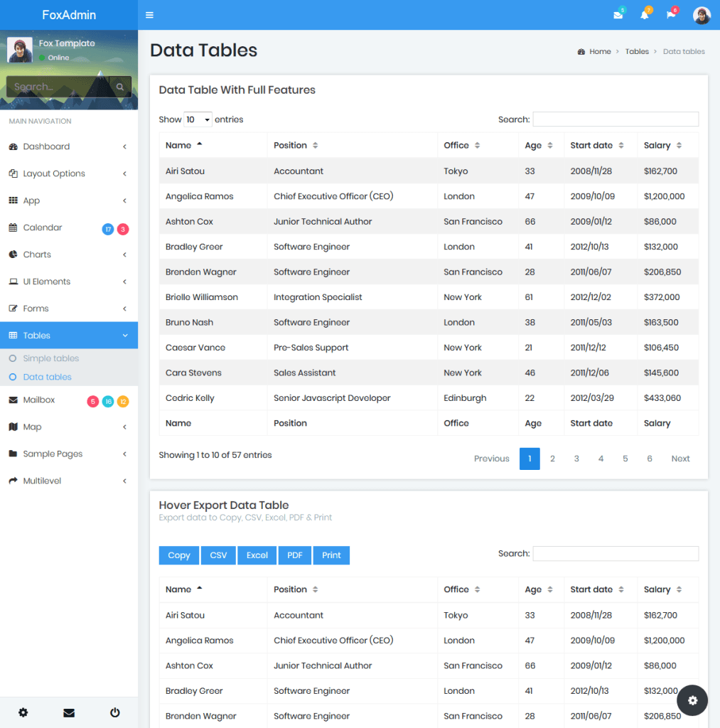Click the envelope icon in the sidebar footer
Screen dimensions: 720x728
click(x=68, y=712)
